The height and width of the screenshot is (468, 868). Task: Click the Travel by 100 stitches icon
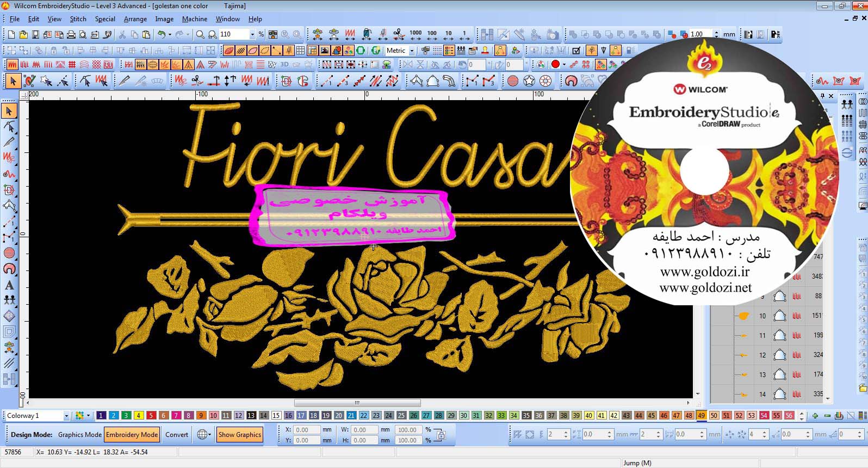432,34
